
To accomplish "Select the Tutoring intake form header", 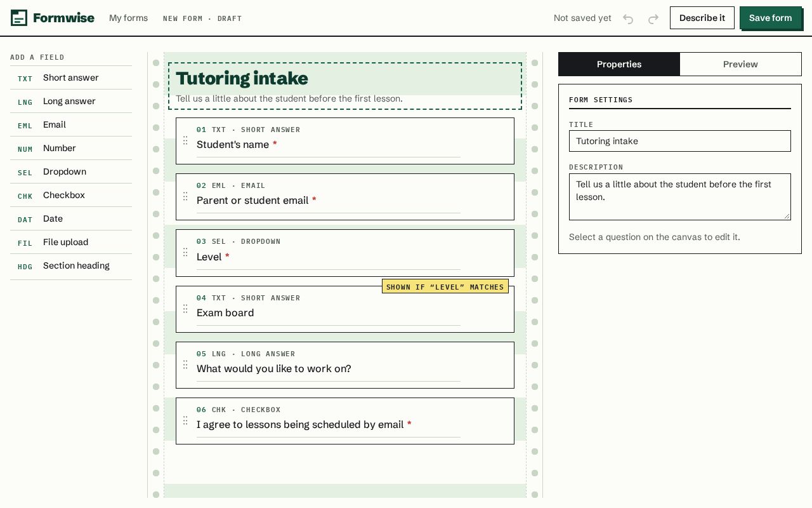I will click(345, 86).
